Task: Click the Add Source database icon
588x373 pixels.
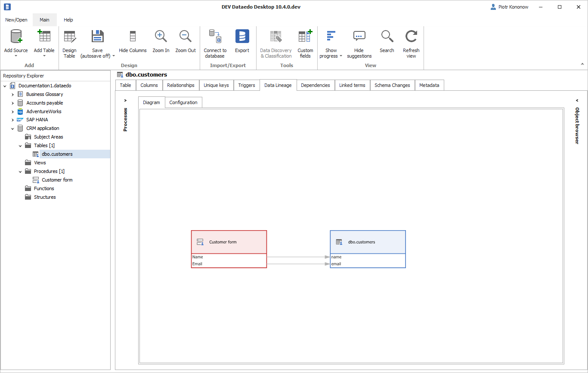Action: (16, 37)
